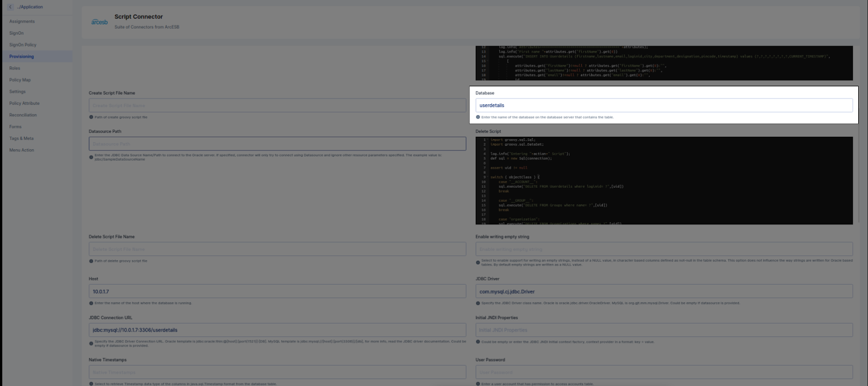868x386 pixels.
Task: Click the back arrow beside ../Application
Action: click(x=10, y=7)
